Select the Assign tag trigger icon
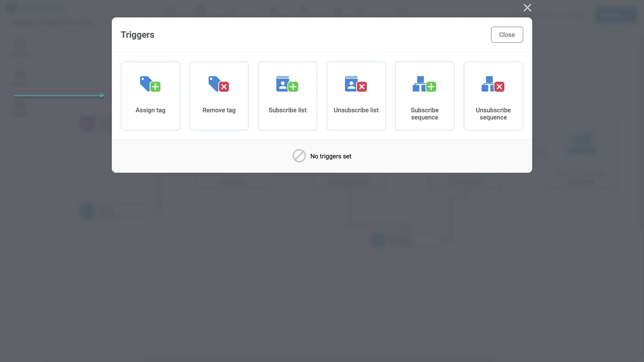The width and height of the screenshot is (644, 362). [150, 84]
